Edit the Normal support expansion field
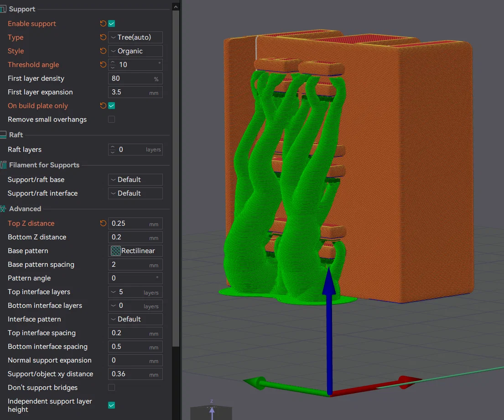Image resolution: width=504 pixels, height=420 pixels. click(x=135, y=360)
